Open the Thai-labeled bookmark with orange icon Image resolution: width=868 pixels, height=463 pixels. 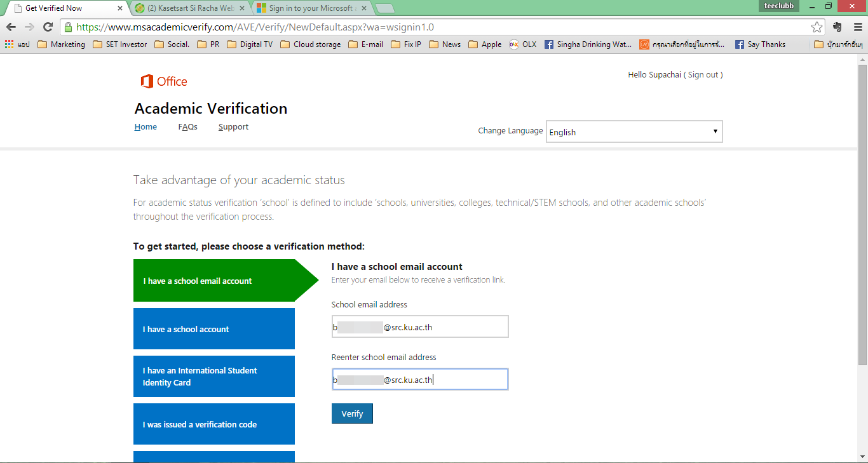tap(682, 44)
